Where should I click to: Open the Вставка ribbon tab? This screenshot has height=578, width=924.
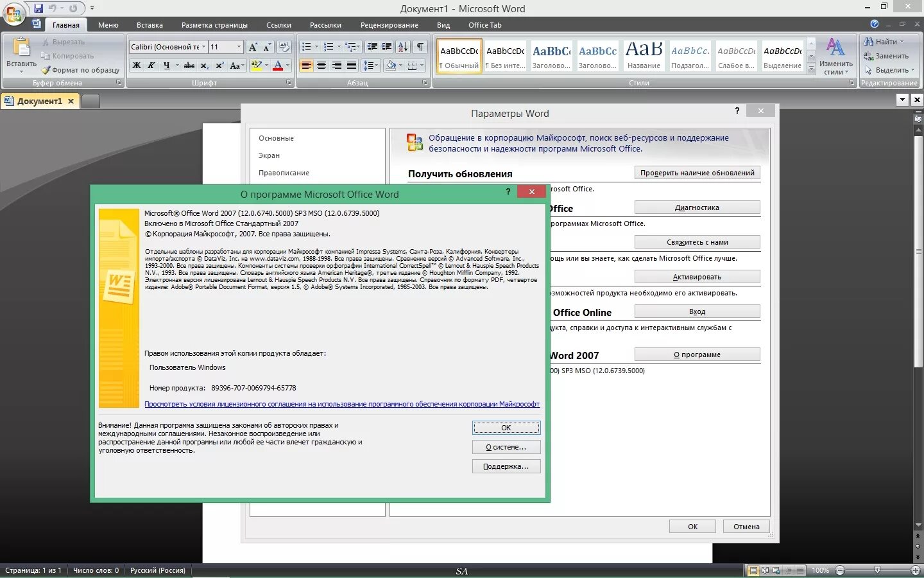pyautogui.click(x=150, y=25)
